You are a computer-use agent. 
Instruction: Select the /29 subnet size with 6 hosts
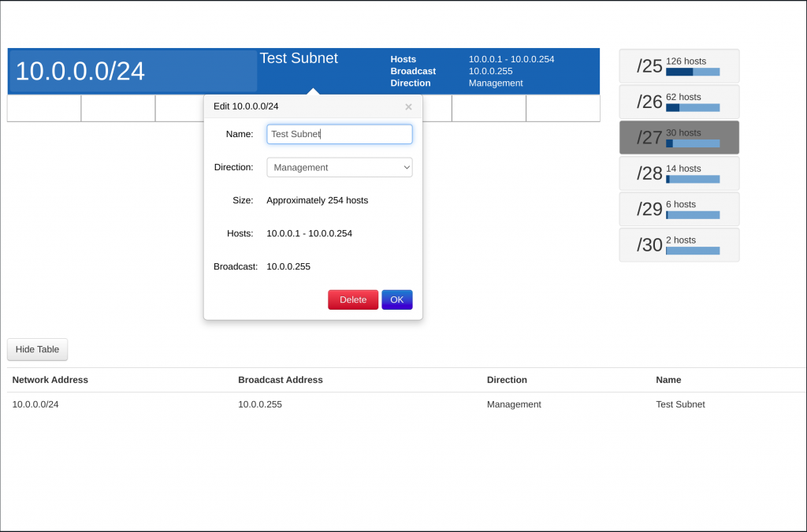[x=679, y=208]
